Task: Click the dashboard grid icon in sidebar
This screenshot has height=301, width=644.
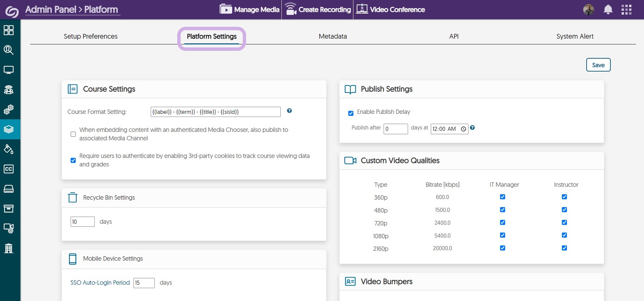Action: (8, 30)
